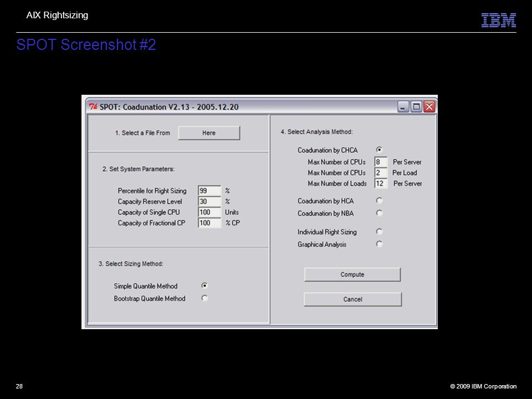Click the Tk feather icon in title bar

(x=93, y=107)
